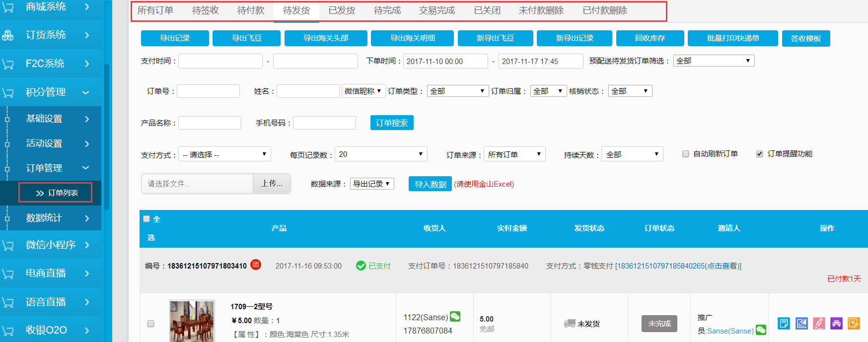868x342 pixels.
Task: Open the payment record link (点击查看)
Action: click(678, 266)
